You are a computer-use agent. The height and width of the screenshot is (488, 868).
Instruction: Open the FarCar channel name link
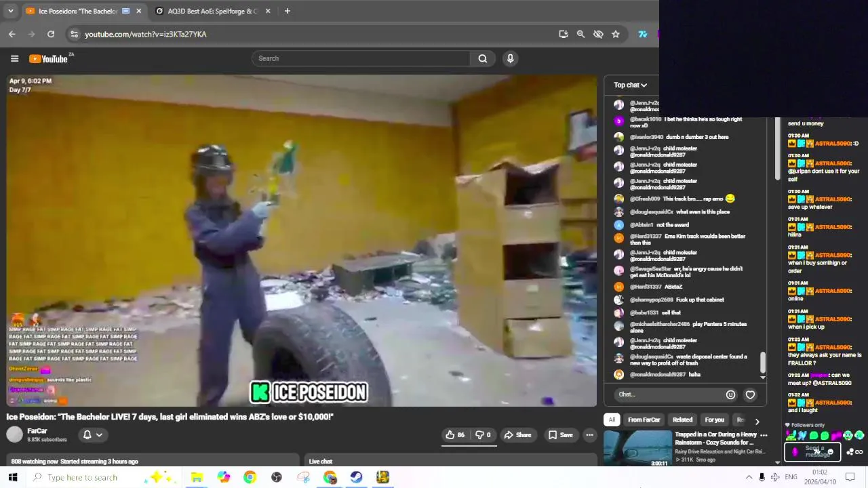tap(37, 431)
